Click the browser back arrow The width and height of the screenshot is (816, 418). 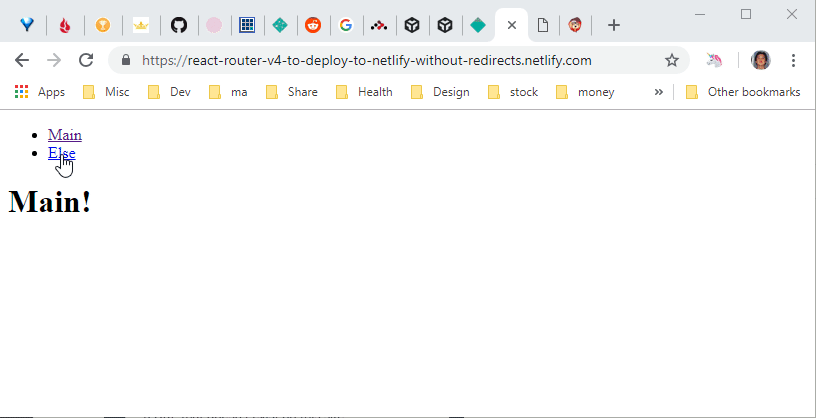[x=22, y=60]
